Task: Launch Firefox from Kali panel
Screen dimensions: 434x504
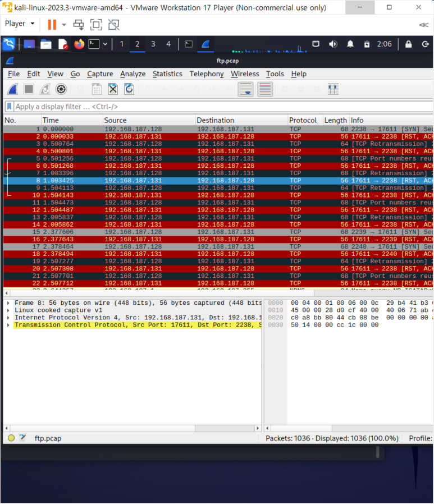Action: click(x=79, y=44)
